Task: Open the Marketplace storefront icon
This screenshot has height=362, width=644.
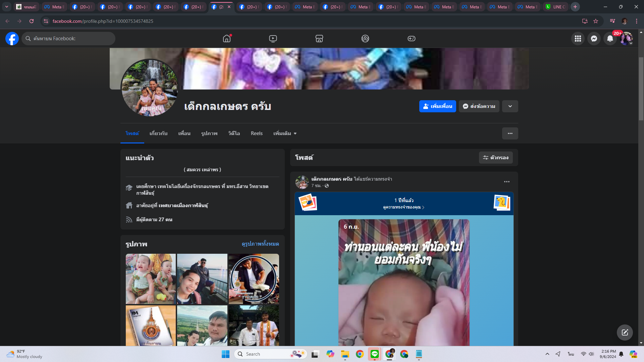Action: (319, 39)
